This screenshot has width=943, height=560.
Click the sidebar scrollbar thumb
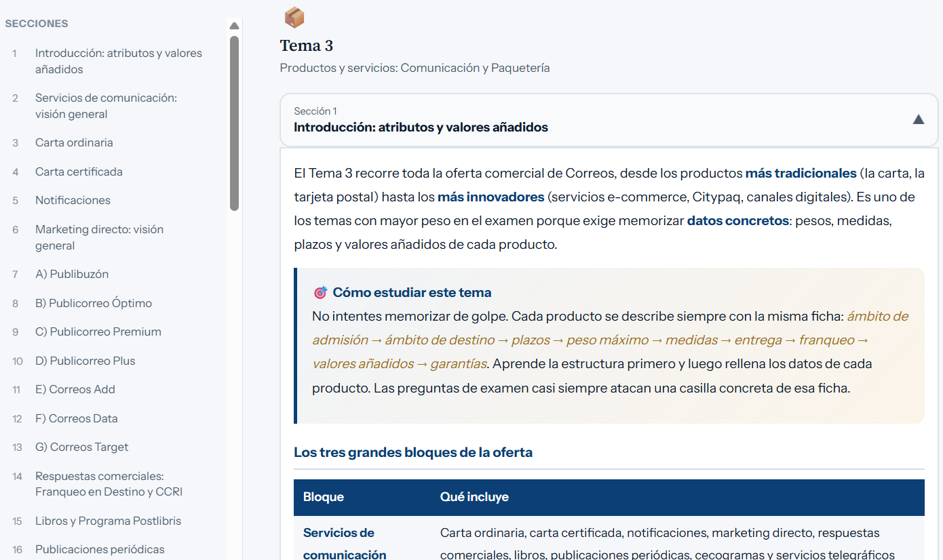coord(234,123)
